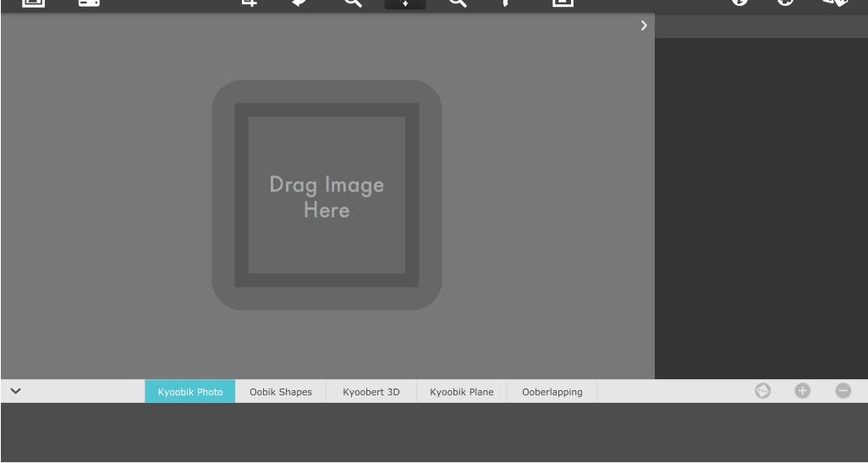Image resolution: width=868 pixels, height=463 pixels.
Task: Click the undo arrow icon beside crop
Action: 300,3
